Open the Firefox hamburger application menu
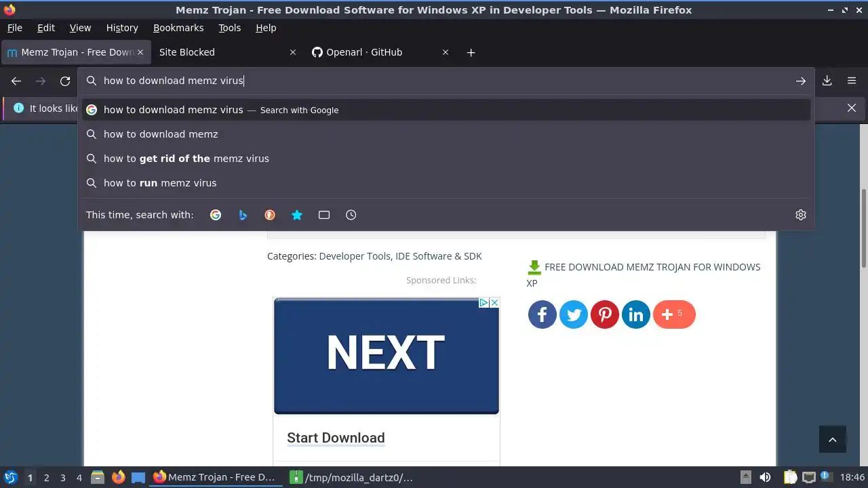Screen dimensions: 868x488 [852, 81]
